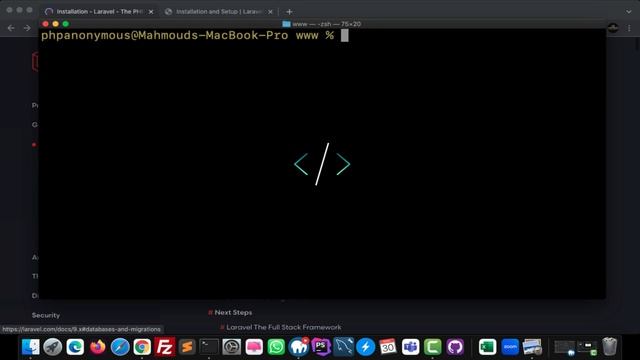Open a new Chrome tab

click(289, 12)
